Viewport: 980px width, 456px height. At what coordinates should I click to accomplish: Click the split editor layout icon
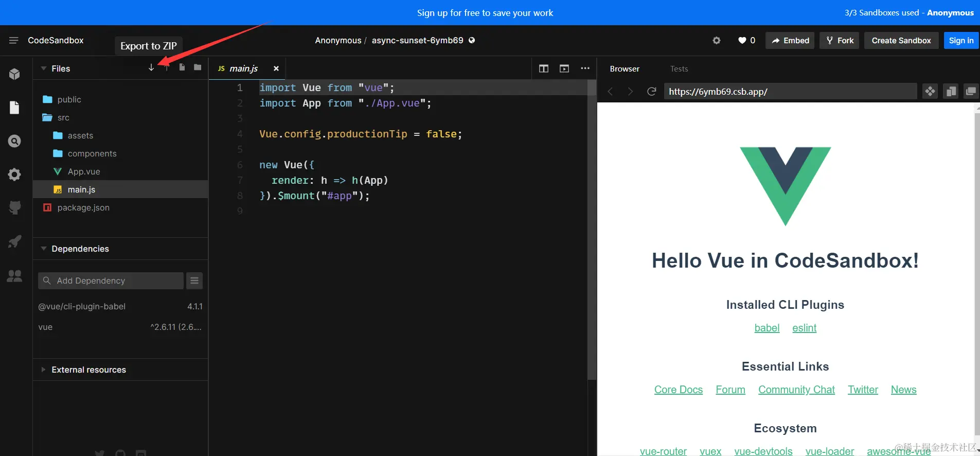pos(544,68)
